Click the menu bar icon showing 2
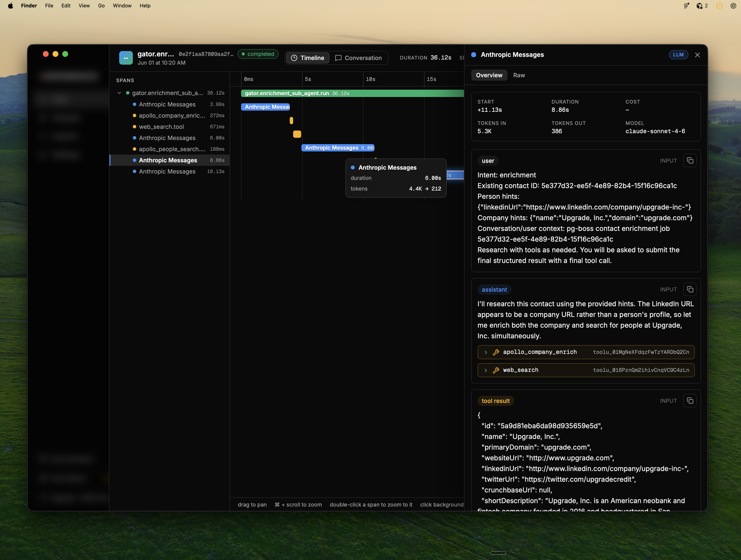The height and width of the screenshot is (560, 741). click(x=702, y=6)
